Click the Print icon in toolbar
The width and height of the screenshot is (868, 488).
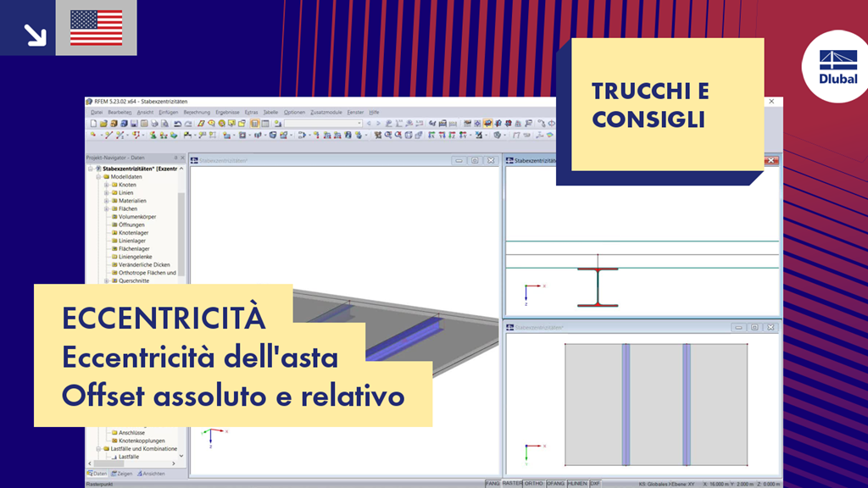[x=154, y=124]
